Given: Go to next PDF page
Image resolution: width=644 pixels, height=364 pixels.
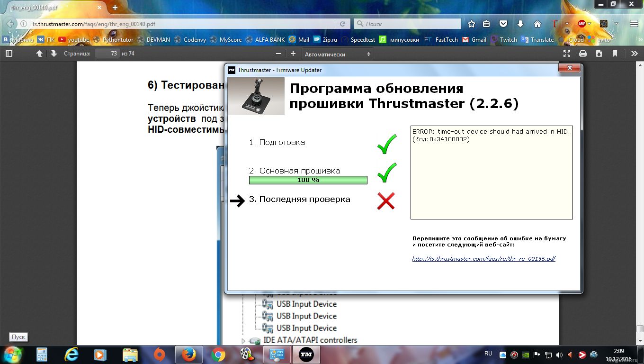Looking at the screenshot, I should click(x=54, y=54).
